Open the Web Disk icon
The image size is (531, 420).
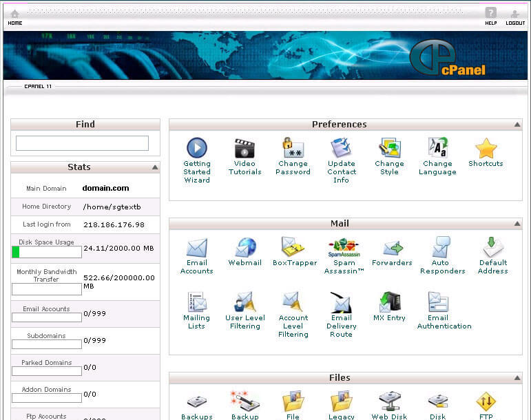click(389, 401)
